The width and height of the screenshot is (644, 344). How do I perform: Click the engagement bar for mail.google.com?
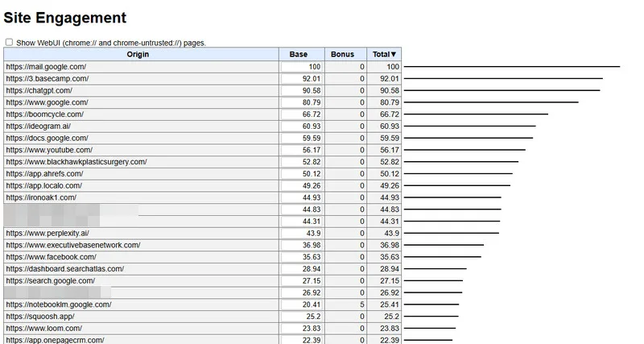click(x=511, y=67)
